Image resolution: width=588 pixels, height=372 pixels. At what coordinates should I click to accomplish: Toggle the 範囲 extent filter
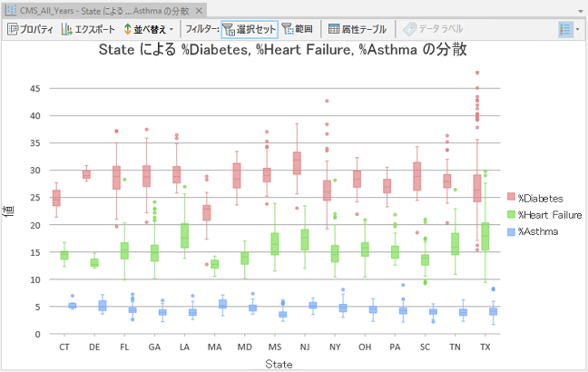296,29
